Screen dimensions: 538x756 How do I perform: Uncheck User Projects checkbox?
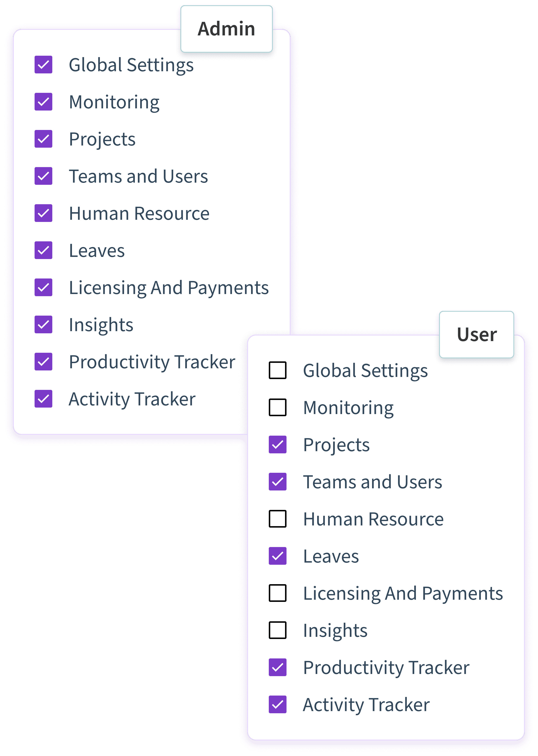(x=278, y=444)
